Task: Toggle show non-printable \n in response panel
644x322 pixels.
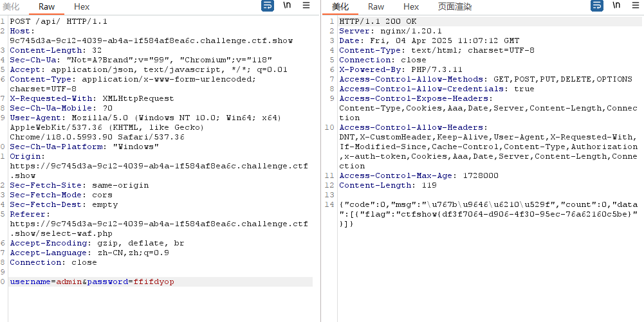Action: [x=616, y=5]
